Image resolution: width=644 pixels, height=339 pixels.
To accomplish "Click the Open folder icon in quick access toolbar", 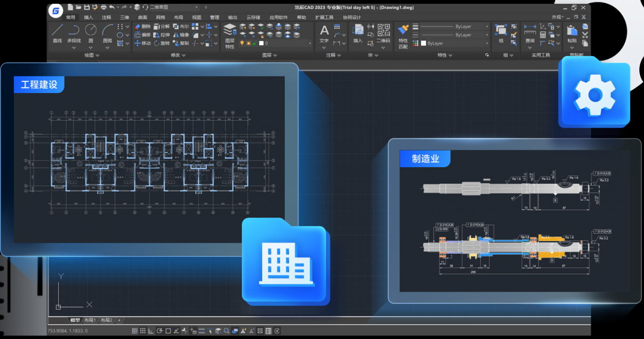I will [79, 7].
